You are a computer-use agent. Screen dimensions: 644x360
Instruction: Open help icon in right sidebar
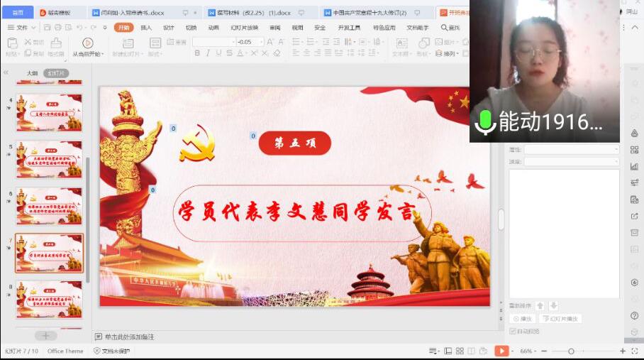coord(634,315)
